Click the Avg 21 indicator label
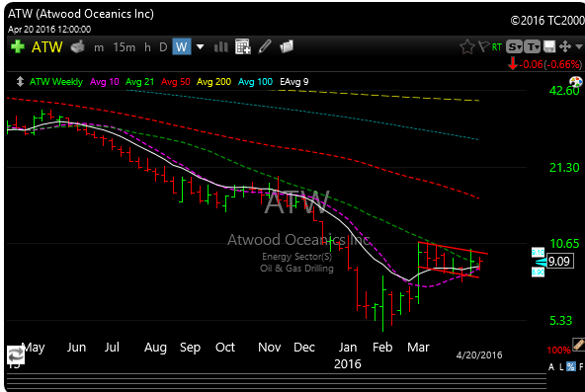 pyautogui.click(x=140, y=82)
